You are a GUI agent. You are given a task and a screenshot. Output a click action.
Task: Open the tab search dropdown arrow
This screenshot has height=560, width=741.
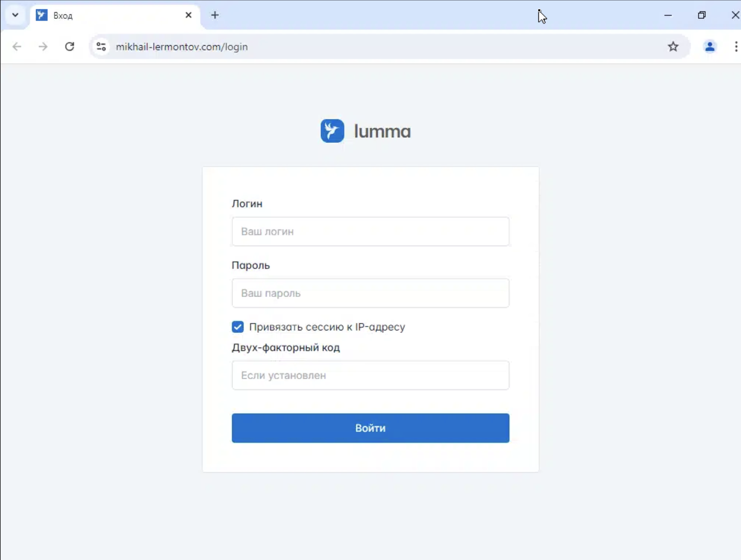(x=15, y=15)
